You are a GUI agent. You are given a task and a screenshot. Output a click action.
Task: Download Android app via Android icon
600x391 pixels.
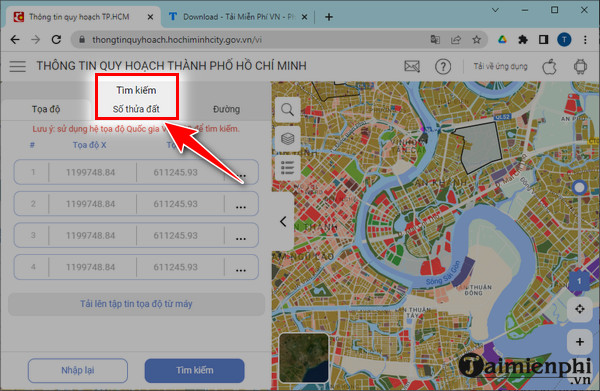[580, 67]
